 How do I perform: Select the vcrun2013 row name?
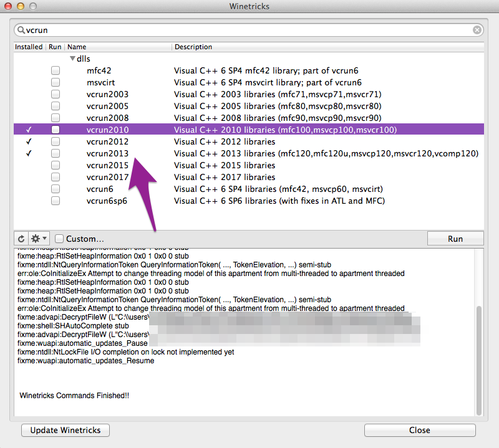[107, 153]
